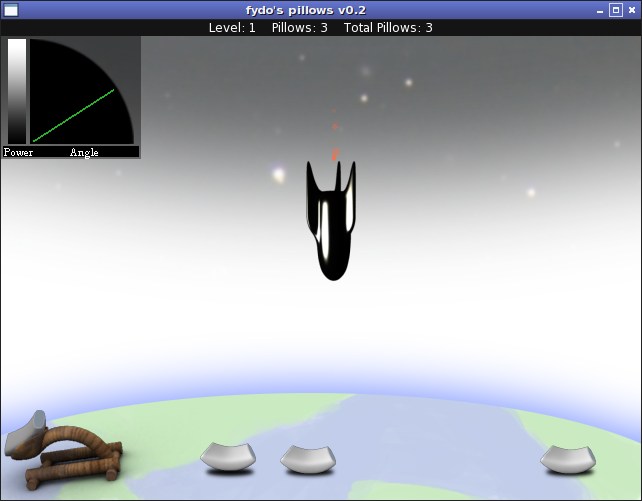The image size is (642, 501).
Task: Click the "fydo's pillows v0.2" title
Action: click(306, 10)
